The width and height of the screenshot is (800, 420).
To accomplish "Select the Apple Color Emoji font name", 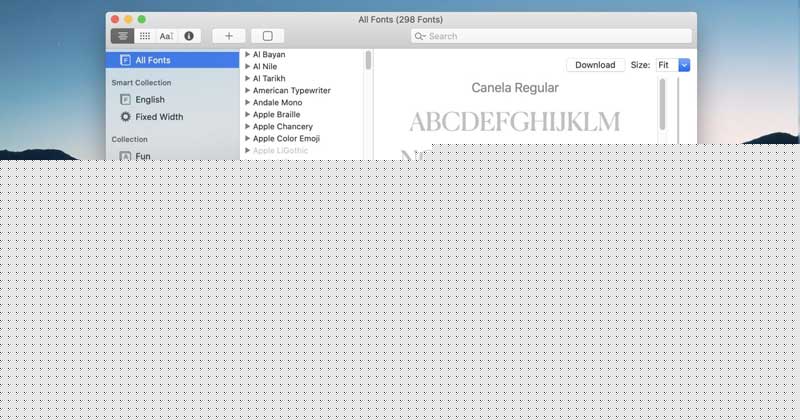I will (x=286, y=138).
